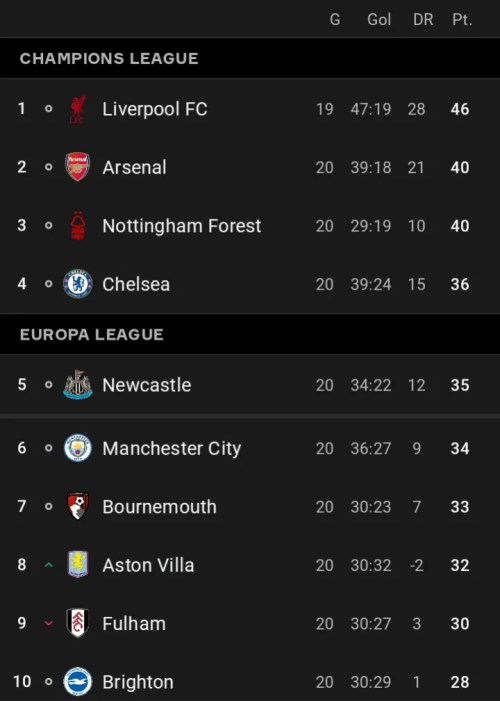The height and width of the screenshot is (701, 500).
Task: Tap the Manchester City badge
Action: tap(78, 448)
